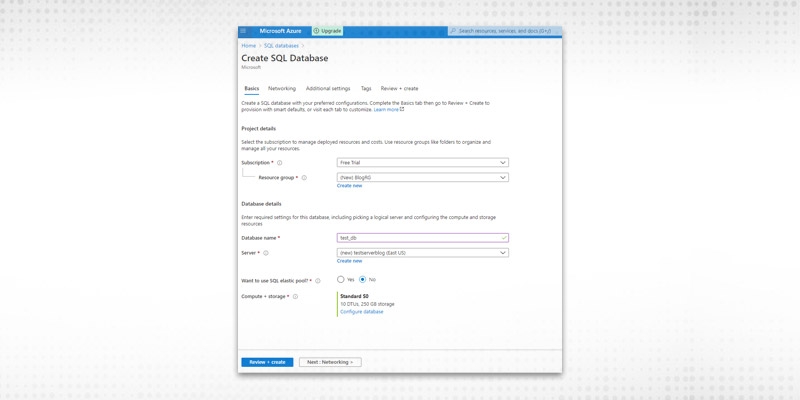The width and height of the screenshot is (800, 400).
Task: Click the 'Standard S0' text
Action: (x=355, y=296)
